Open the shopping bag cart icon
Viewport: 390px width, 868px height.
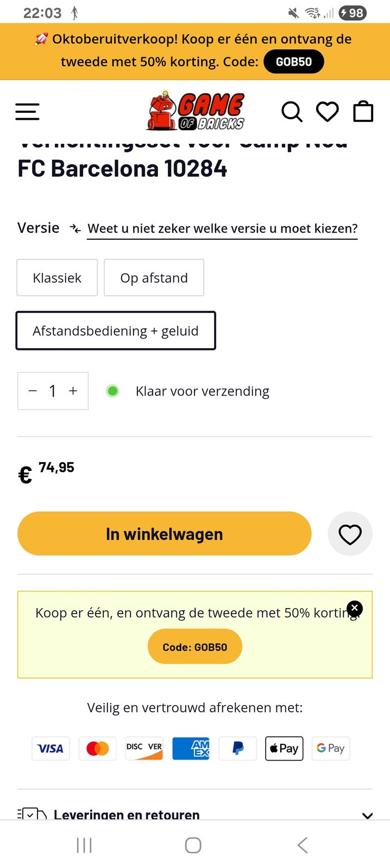tap(363, 112)
